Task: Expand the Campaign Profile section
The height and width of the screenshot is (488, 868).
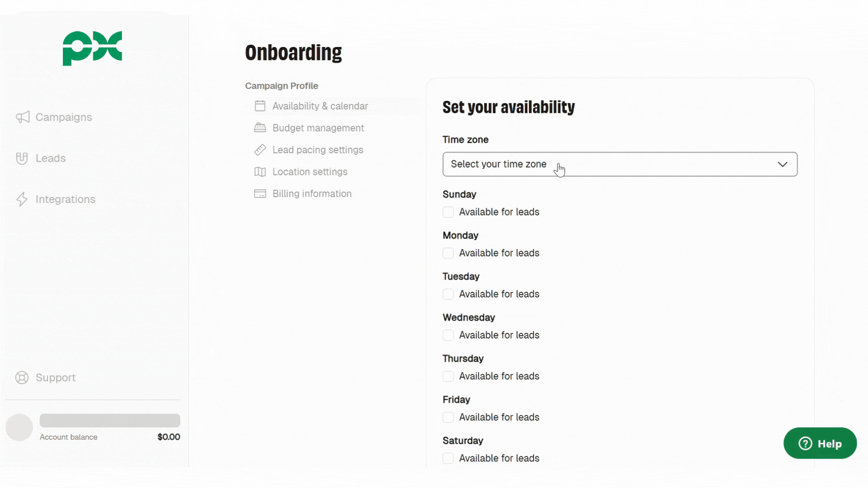Action: click(281, 85)
